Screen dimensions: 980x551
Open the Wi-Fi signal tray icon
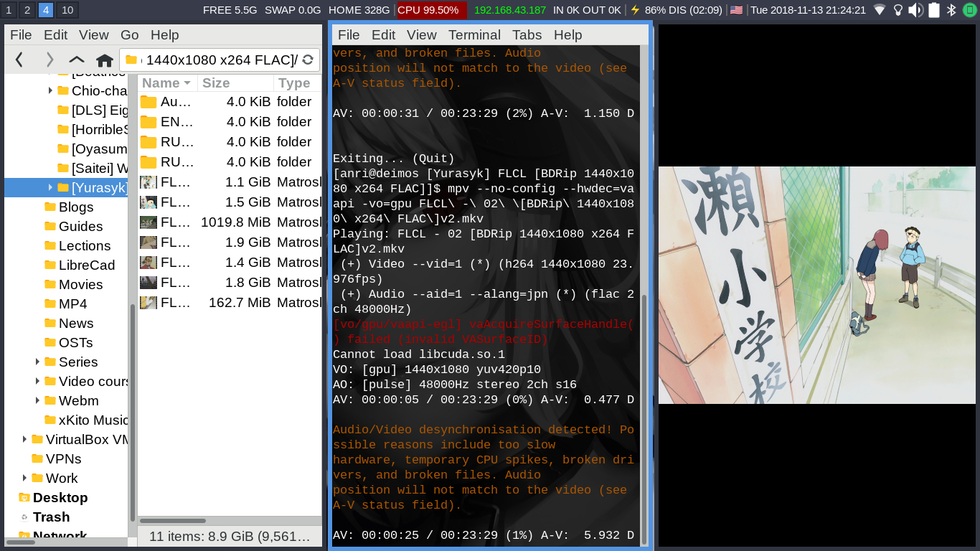point(879,10)
